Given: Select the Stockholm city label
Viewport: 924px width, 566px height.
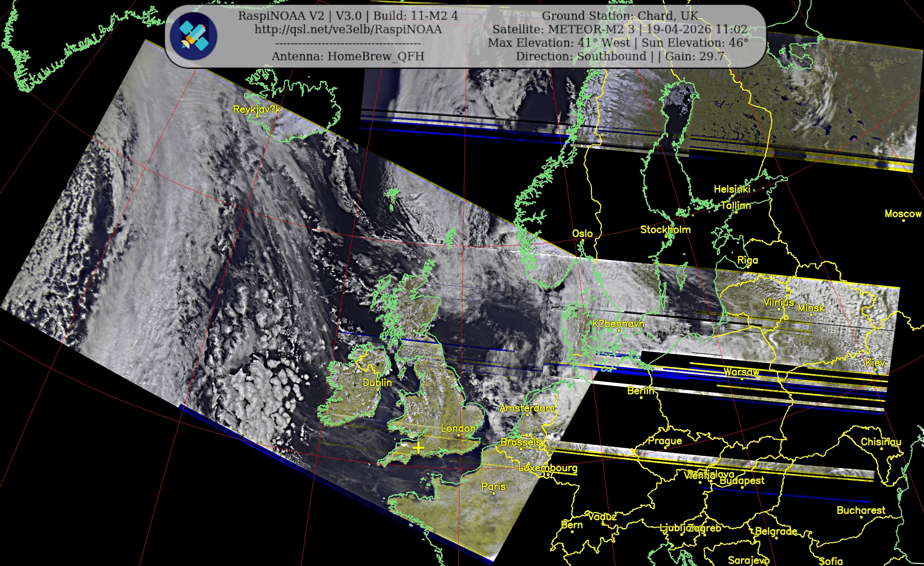Looking at the screenshot, I should tap(665, 229).
